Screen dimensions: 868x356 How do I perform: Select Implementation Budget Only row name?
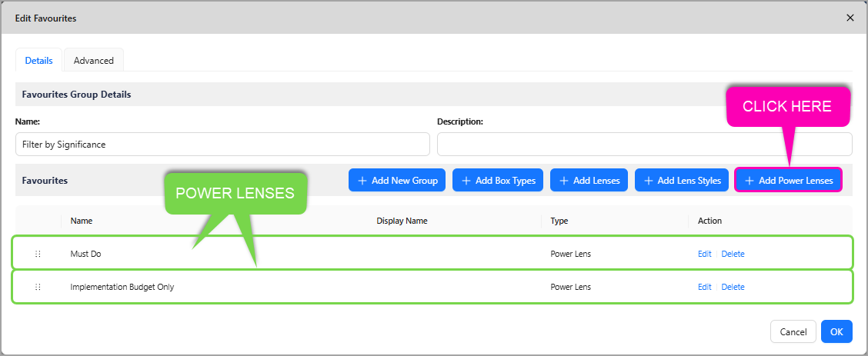point(122,287)
